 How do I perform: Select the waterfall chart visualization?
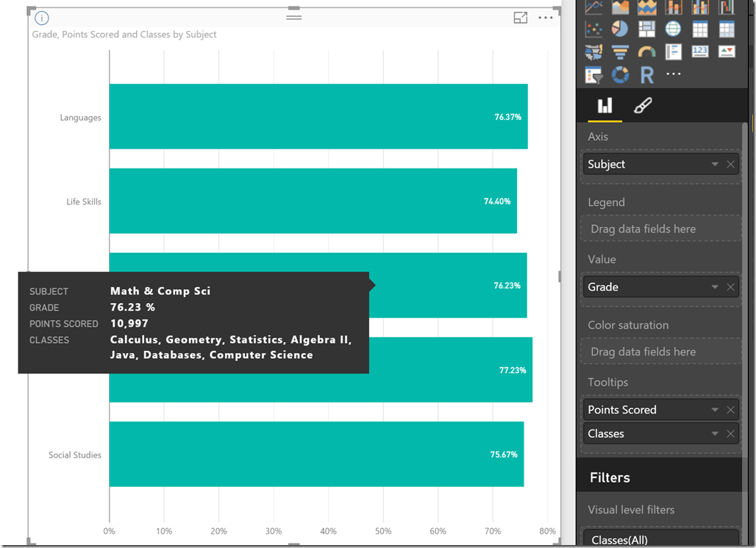[726, 7]
